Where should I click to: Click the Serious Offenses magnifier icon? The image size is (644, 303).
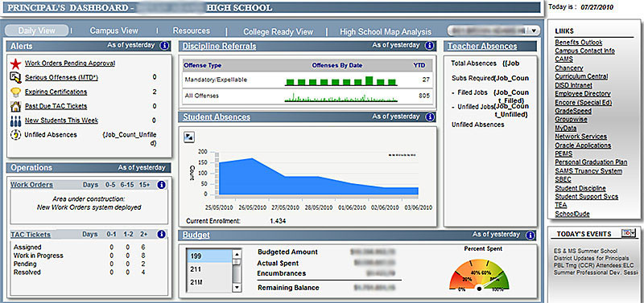[15, 77]
